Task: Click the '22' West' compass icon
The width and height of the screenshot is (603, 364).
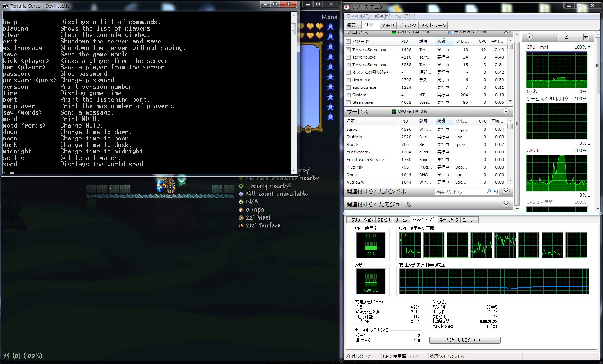Action: (241, 218)
